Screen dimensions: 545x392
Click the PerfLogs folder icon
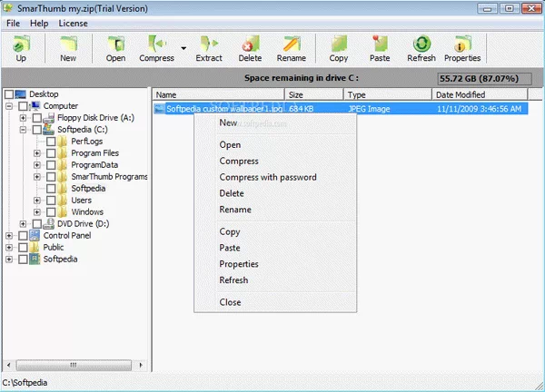point(62,142)
